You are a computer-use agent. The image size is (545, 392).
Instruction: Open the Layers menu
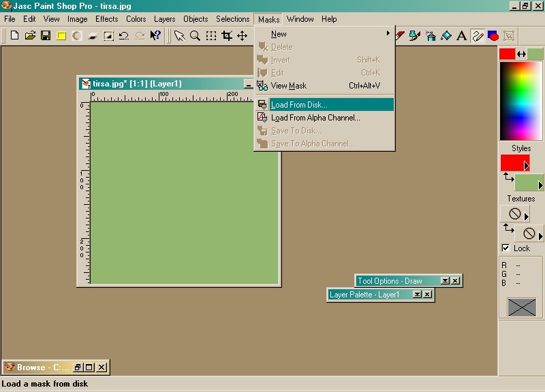(x=164, y=19)
